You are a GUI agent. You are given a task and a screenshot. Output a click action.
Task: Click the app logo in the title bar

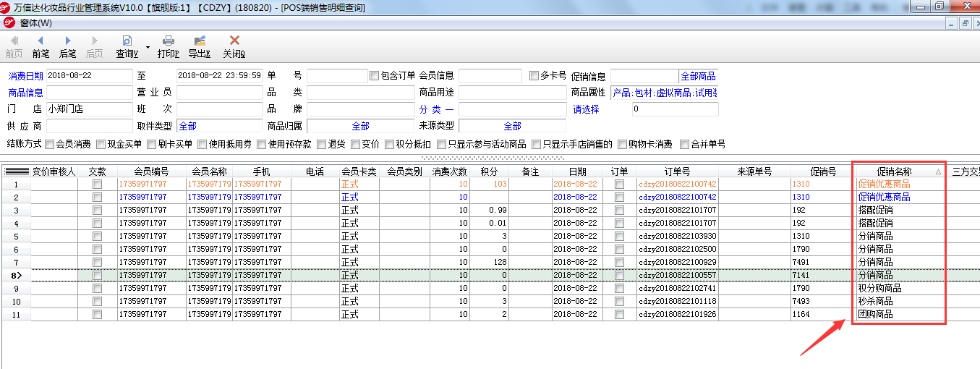[x=6, y=7]
